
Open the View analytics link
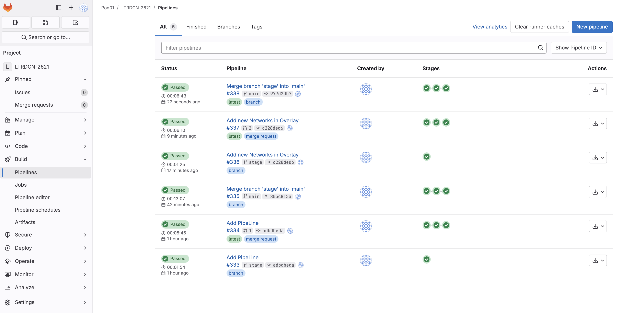(490, 27)
